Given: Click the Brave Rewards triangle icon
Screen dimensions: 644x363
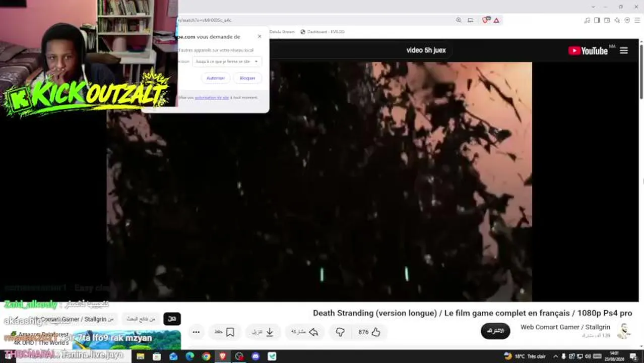Looking at the screenshot, I should click(496, 20).
